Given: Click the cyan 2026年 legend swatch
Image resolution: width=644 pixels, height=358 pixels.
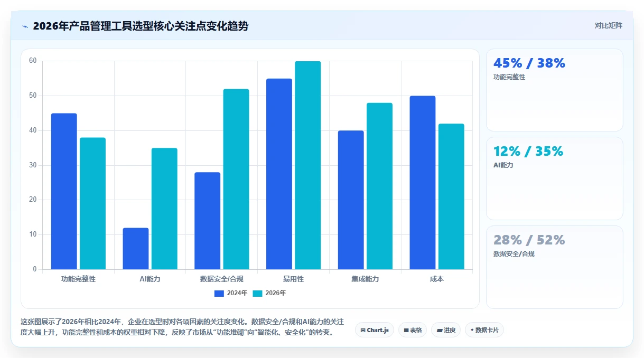Looking at the screenshot, I should 258,293.
